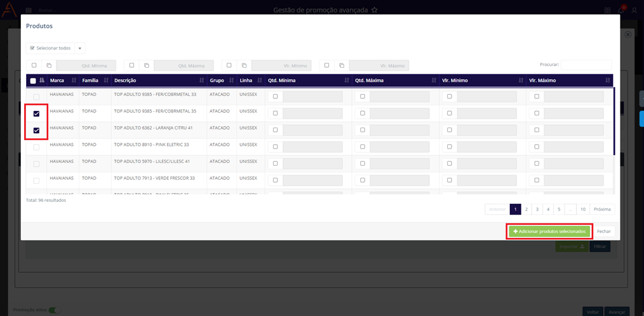Screen dimensions: 644x316
Task: Sort table by the Linha column
Action: (251, 81)
